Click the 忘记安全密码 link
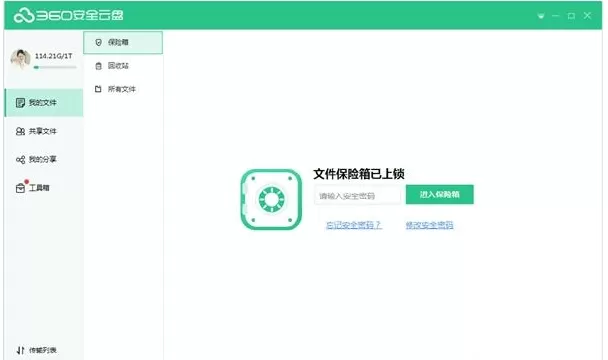The width and height of the screenshot is (608, 360). coord(354,225)
